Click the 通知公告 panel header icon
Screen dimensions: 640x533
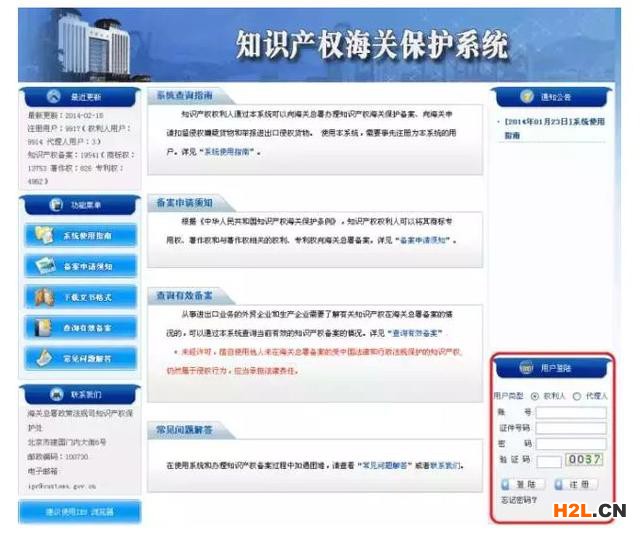pos(527,97)
